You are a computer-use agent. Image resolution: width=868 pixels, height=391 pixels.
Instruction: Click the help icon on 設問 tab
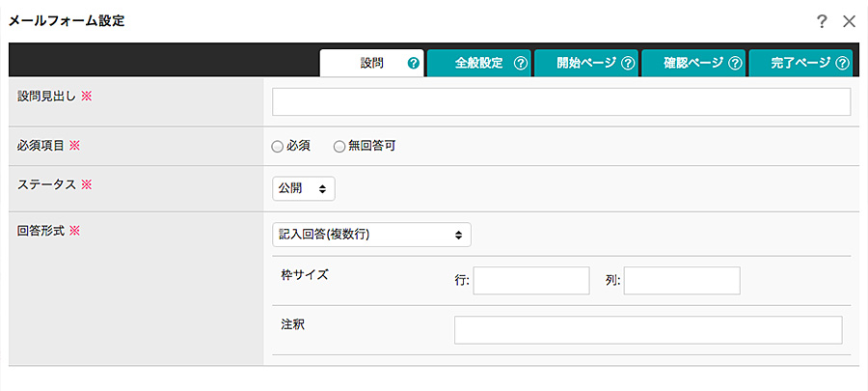point(413,63)
